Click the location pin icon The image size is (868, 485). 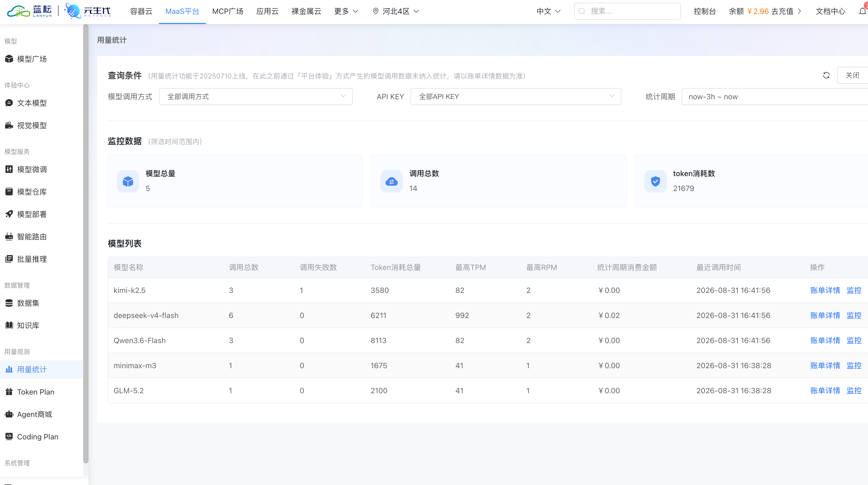376,11
